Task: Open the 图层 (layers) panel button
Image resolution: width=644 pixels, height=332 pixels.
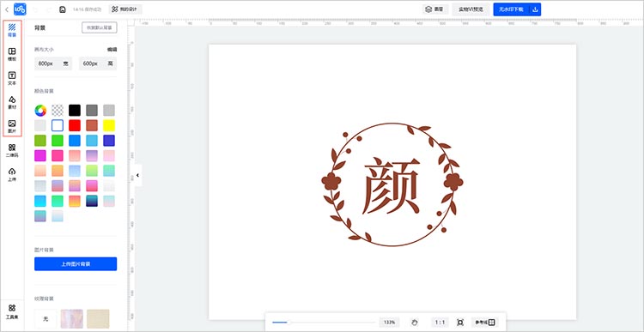Action: tap(435, 9)
